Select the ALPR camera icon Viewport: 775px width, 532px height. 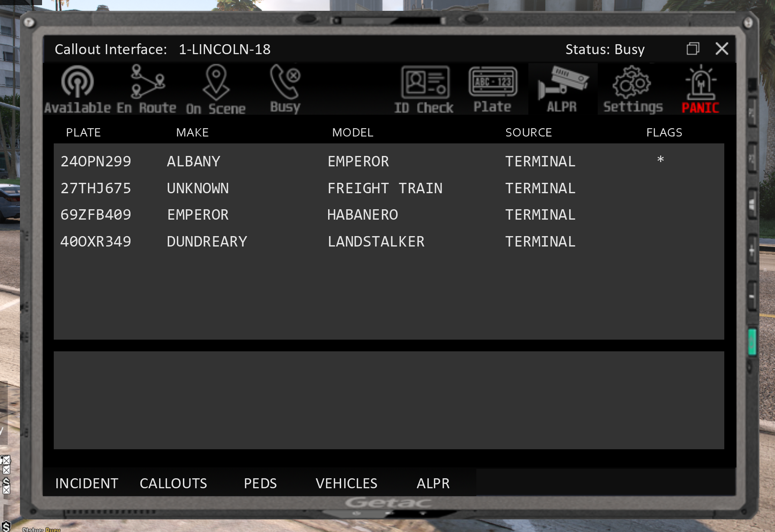pos(562,89)
